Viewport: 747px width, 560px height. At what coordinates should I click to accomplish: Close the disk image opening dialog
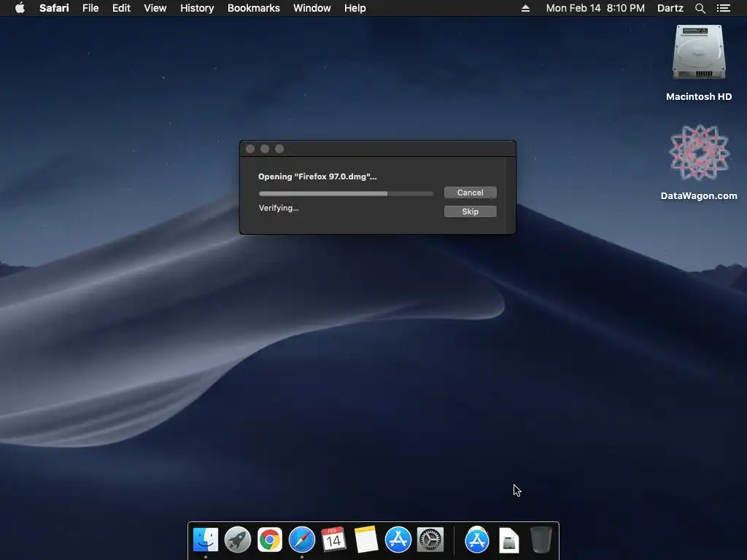[250, 149]
